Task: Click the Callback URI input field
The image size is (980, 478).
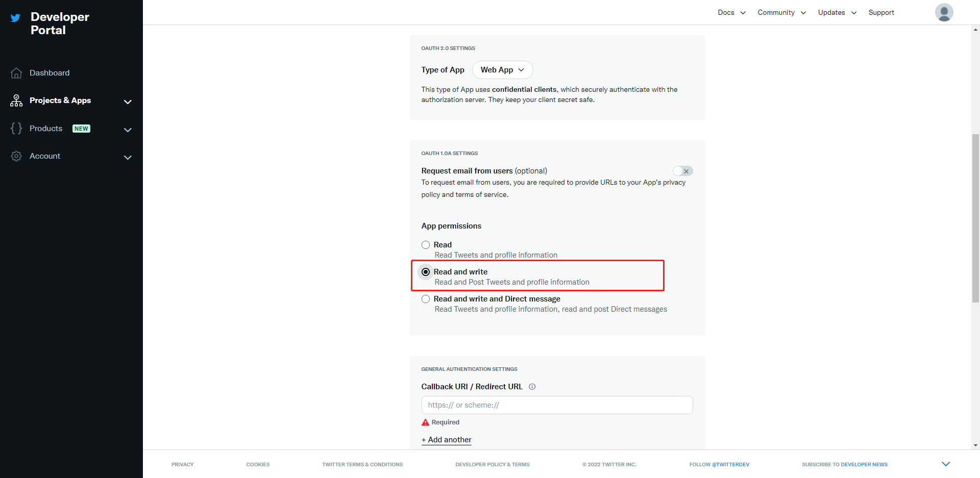Action: click(557, 405)
